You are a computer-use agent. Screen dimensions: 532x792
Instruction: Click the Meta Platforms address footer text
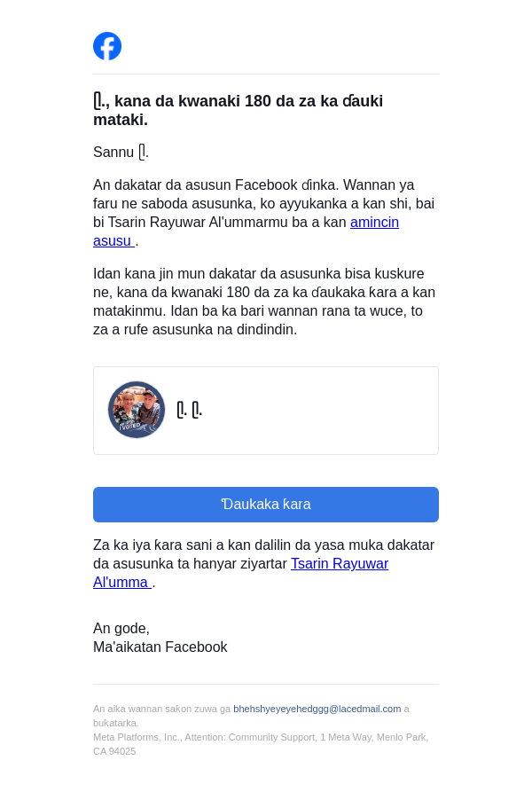pos(261,744)
